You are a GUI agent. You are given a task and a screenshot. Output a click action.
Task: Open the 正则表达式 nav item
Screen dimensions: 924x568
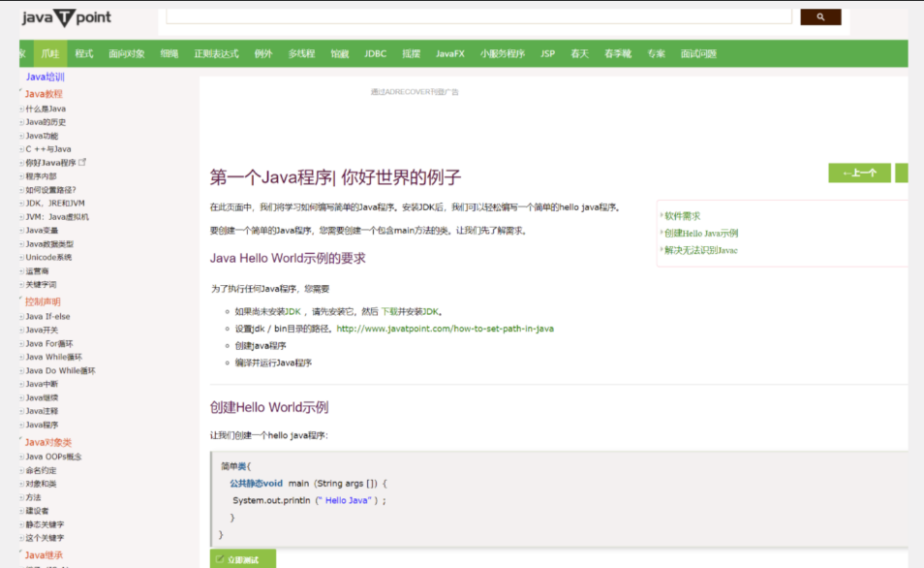pyautogui.click(x=216, y=53)
